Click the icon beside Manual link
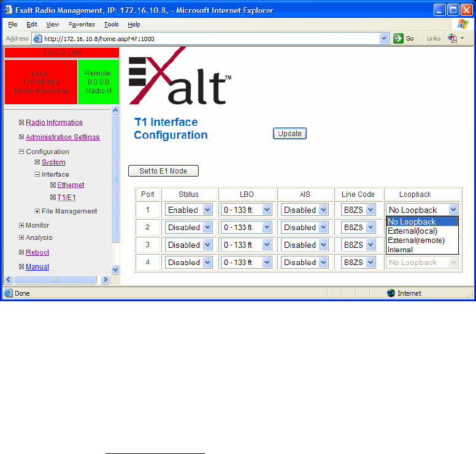 (x=21, y=267)
